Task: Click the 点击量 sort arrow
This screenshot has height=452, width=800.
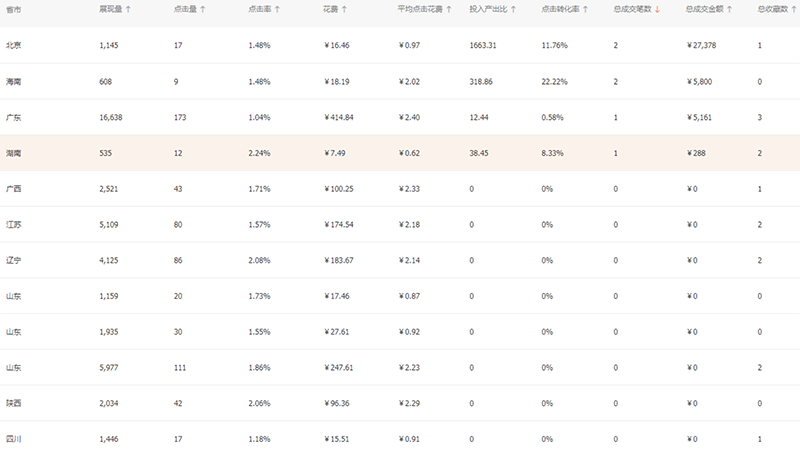Action: [x=203, y=9]
